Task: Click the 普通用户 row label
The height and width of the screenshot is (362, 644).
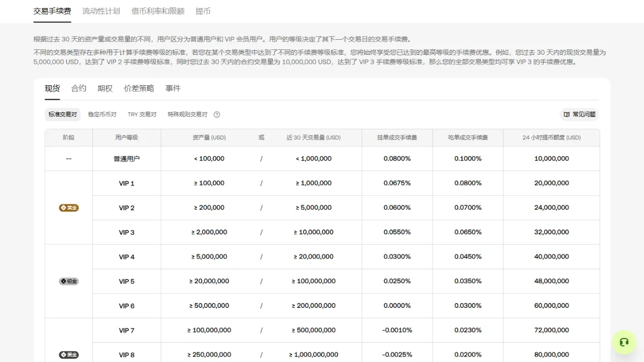Action: point(127,159)
